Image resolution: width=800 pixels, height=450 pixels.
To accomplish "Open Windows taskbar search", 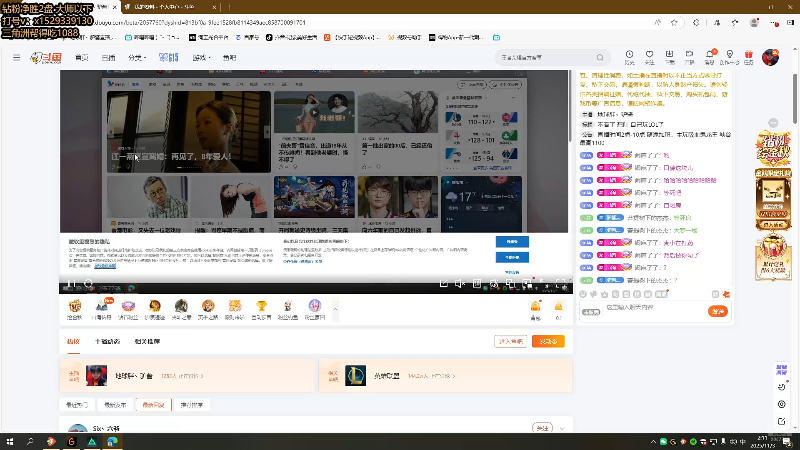I will (30, 441).
